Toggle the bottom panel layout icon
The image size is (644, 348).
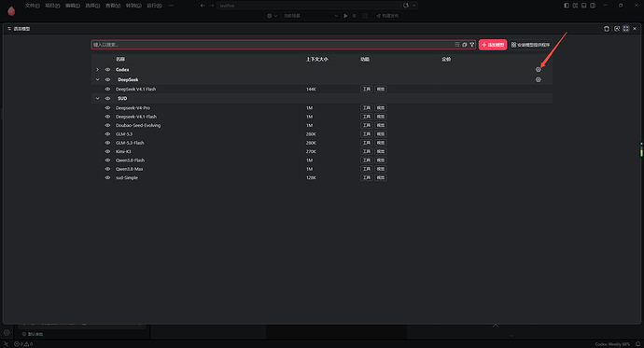click(583, 6)
